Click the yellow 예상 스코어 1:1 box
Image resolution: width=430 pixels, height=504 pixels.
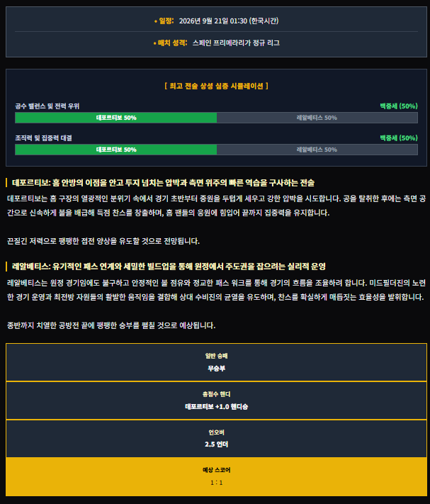pyautogui.click(x=217, y=476)
